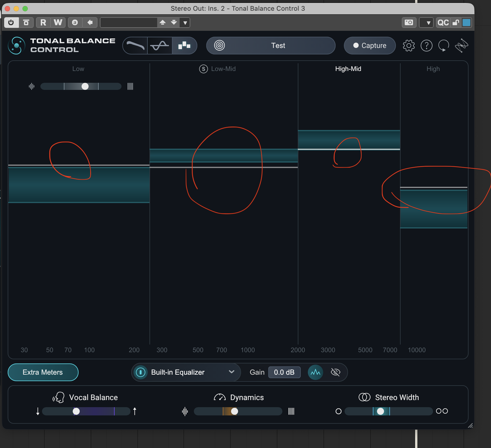Click the Vocal Balance down arrow icon
Viewport: 491px width, 448px height.
click(x=38, y=412)
